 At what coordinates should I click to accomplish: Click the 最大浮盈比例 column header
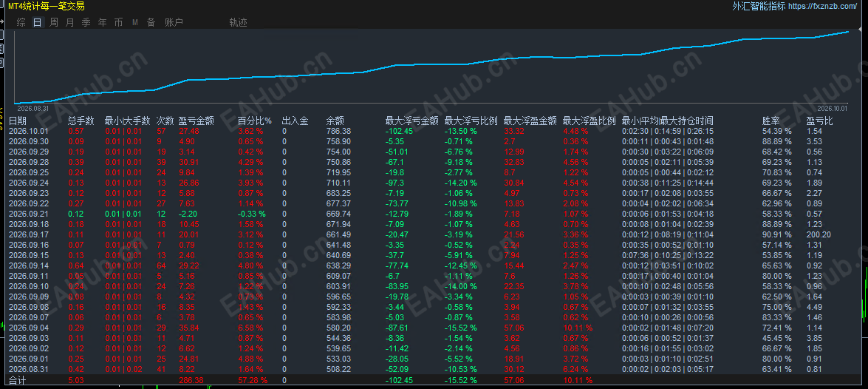pyautogui.click(x=589, y=121)
